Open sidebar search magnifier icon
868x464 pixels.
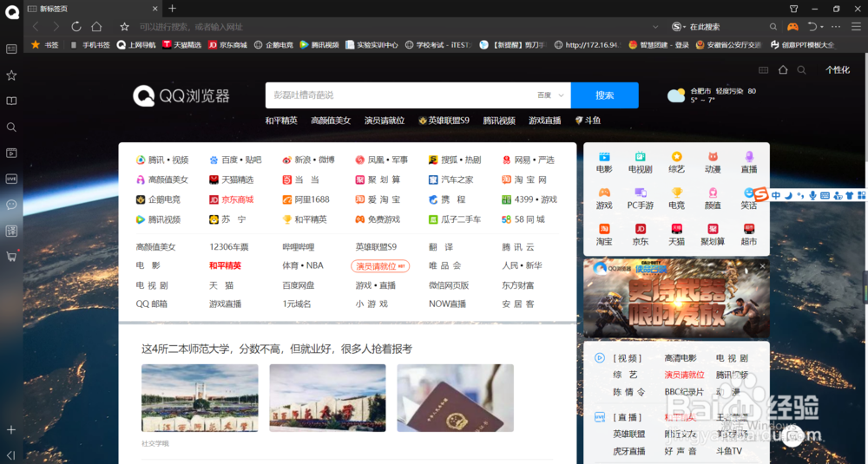(11, 127)
